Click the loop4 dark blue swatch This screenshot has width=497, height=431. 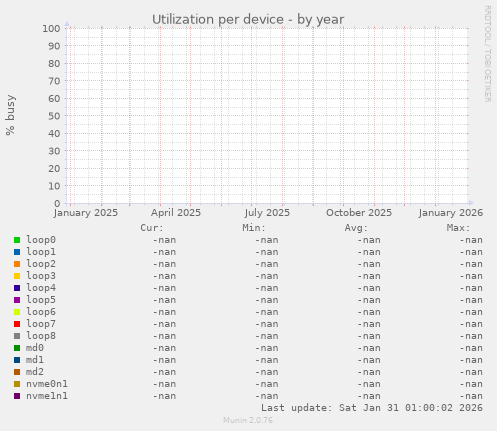(x=17, y=288)
